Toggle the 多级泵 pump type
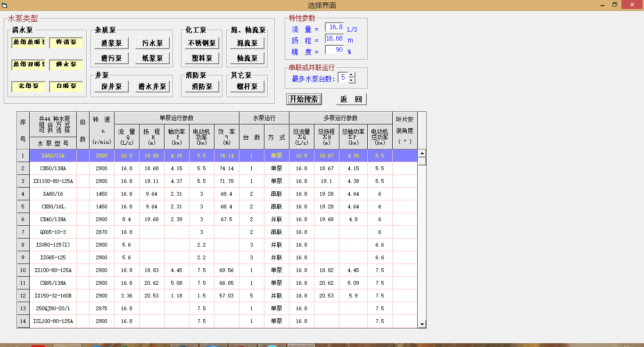 [28, 87]
